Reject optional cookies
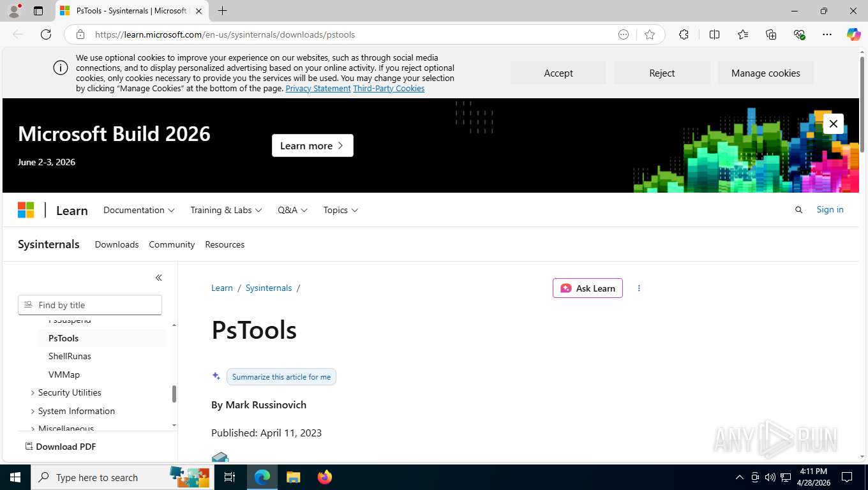This screenshot has height=490, width=868. [662, 73]
